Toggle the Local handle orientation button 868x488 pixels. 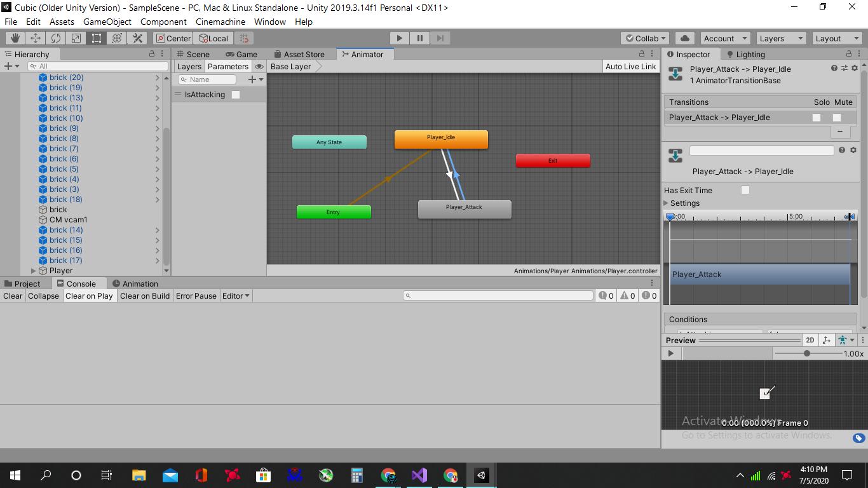pos(214,38)
